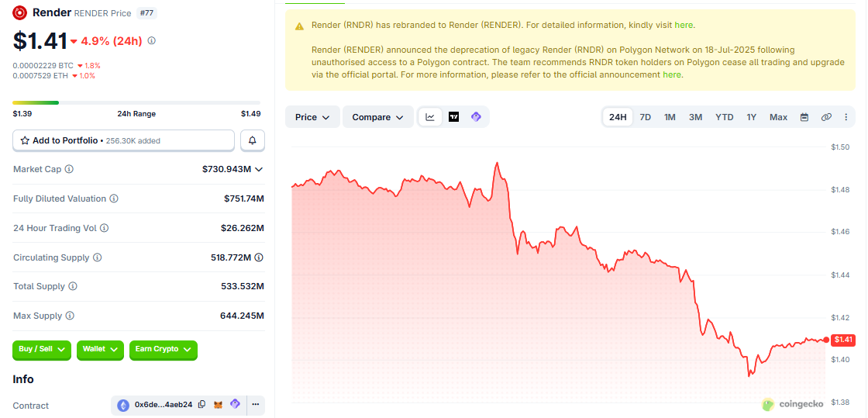Click the Add to Portfolio button
The width and height of the screenshot is (868, 418).
(123, 140)
